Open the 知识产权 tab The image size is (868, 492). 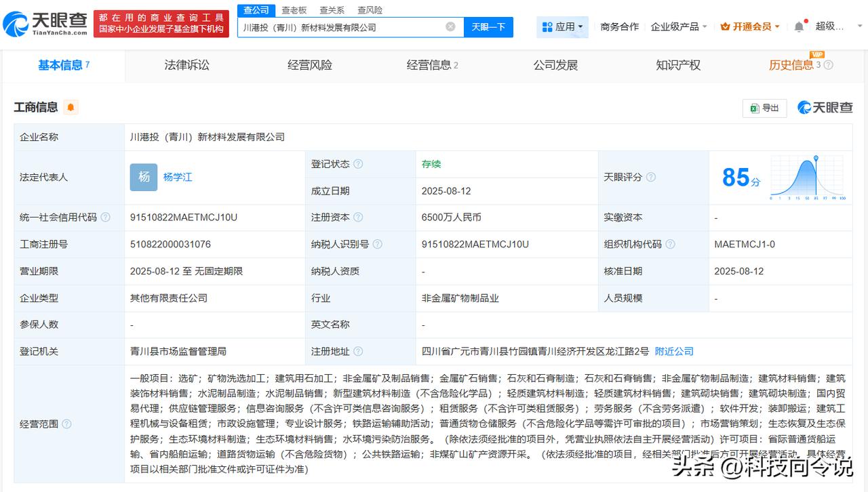(x=678, y=65)
